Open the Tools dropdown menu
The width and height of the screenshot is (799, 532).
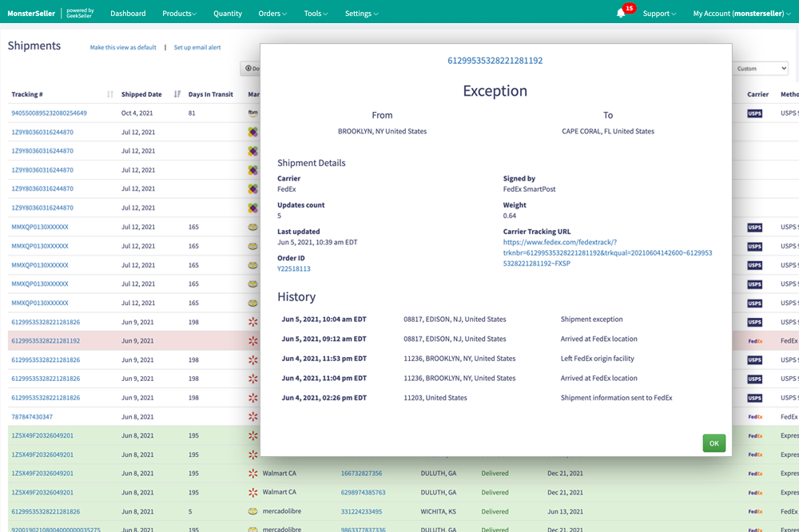pyautogui.click(x=316, y=14)
